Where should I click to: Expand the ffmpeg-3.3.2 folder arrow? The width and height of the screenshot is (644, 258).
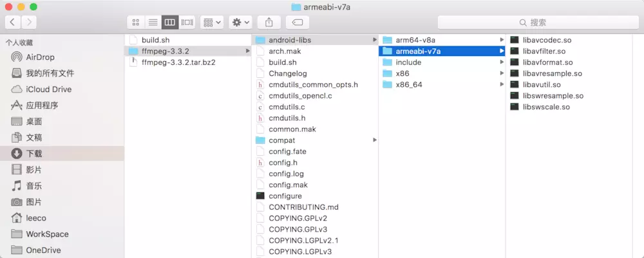tap(247, 51)
